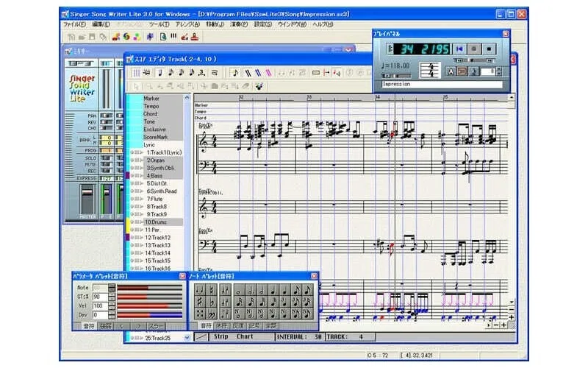588x368 pixels.
Task: Click the GT:% input field showing 90
Action: click(x=100, y=297)
